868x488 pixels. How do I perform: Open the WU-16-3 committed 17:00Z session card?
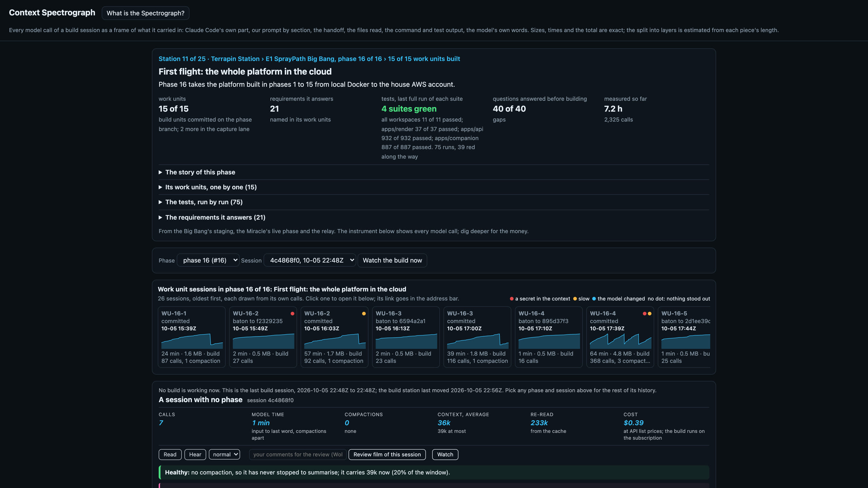[477, 337]
